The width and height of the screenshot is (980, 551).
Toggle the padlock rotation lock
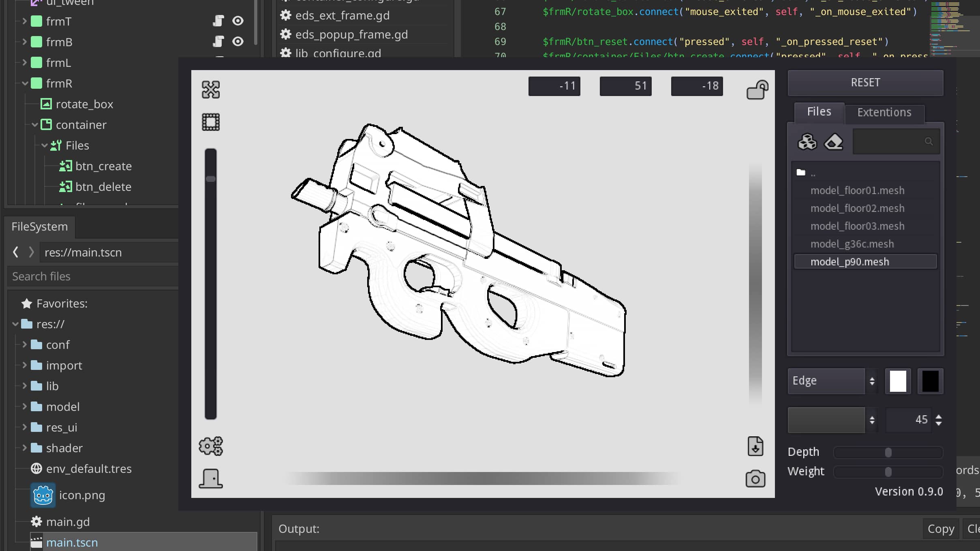[757, 90]
